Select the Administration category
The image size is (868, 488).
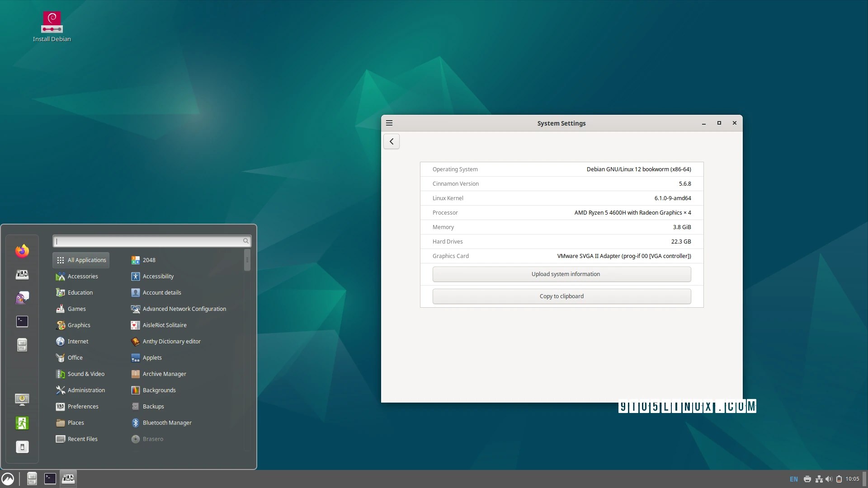point(86,390)
